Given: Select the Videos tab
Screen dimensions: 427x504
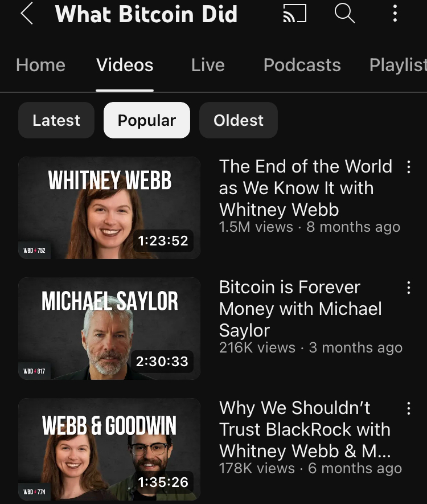Looking at the screenshot, I should [125, 65].
